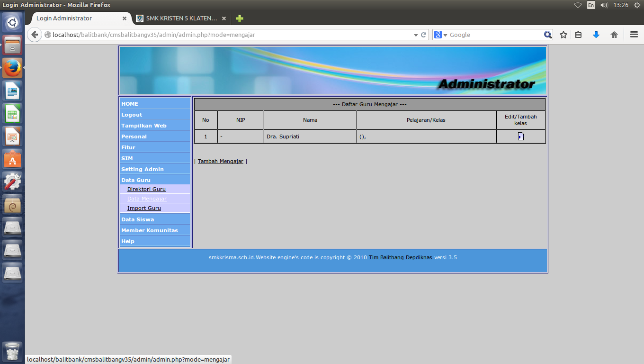Open the Files manager in the launcher
The image size is (644, 364).
12,45
